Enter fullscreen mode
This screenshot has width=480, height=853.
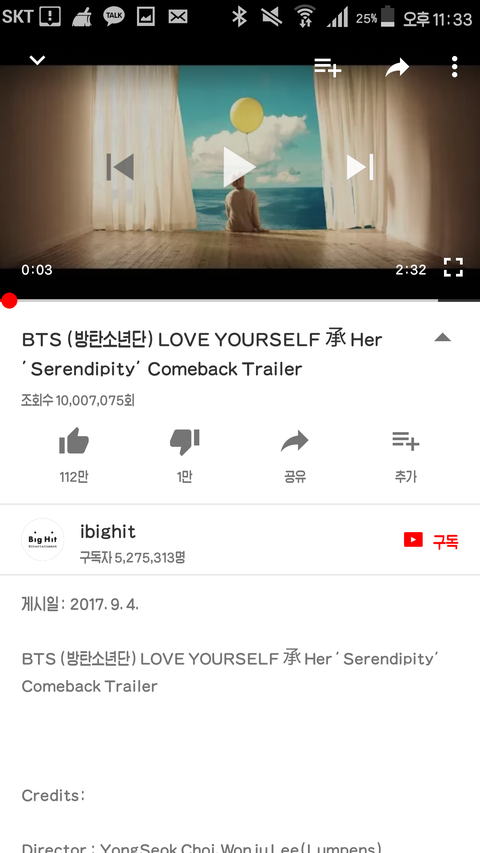[453, 268]
